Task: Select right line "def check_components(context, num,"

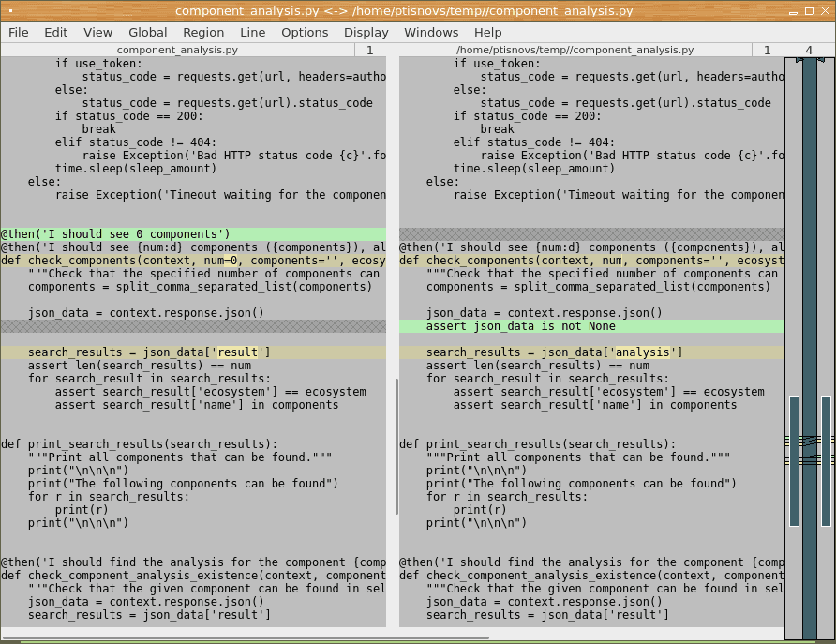Action: pyautogui.click(x=591, y=261)
